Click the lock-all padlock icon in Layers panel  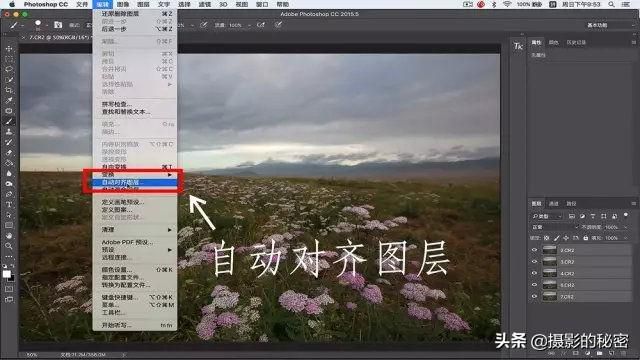pos(586,238)
